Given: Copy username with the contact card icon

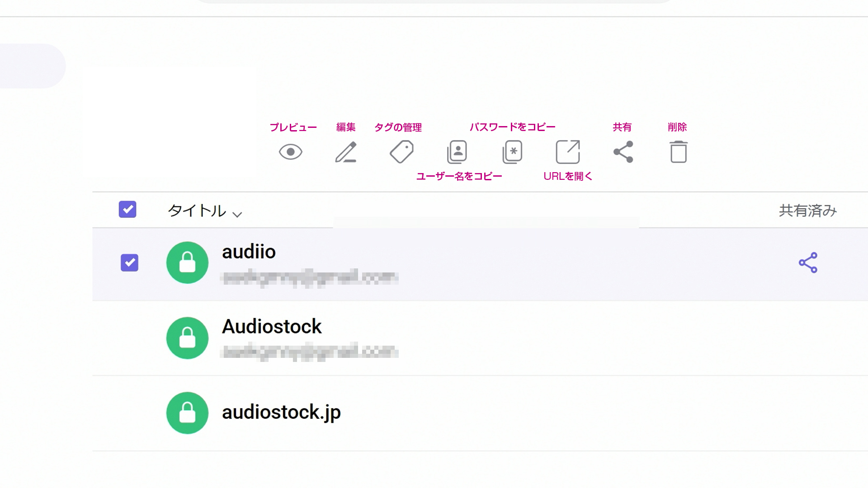Looking at the screenshot, I should click(x=457, y=152).
